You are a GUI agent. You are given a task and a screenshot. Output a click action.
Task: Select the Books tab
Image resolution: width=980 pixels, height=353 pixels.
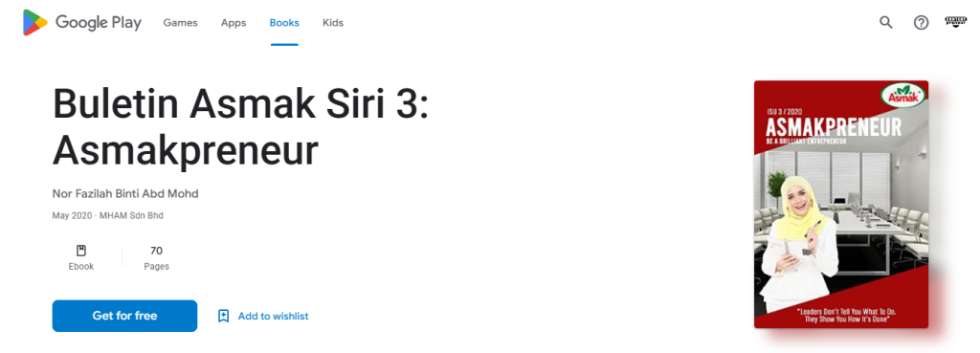pyautogui.click(x=284, y=23)
